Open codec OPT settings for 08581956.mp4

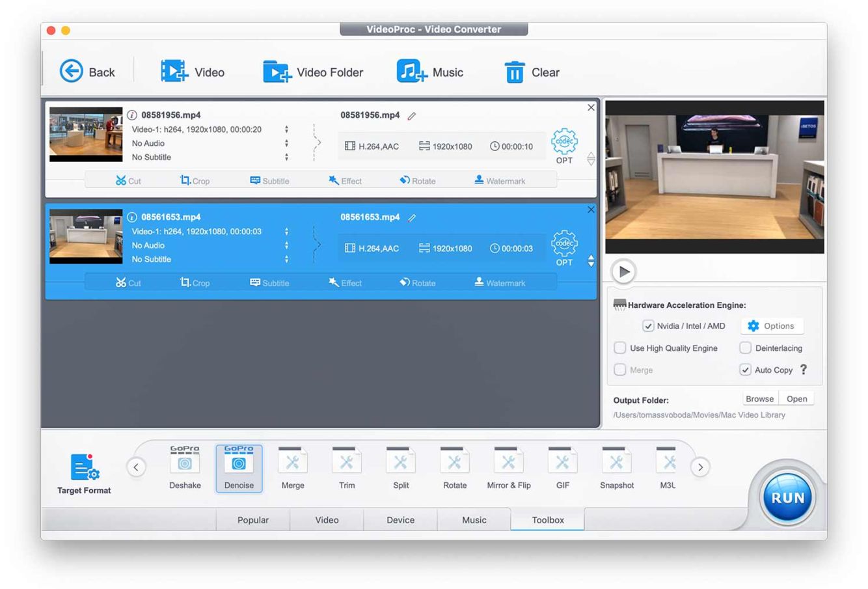pyautogui.click(x=563, y=145)
